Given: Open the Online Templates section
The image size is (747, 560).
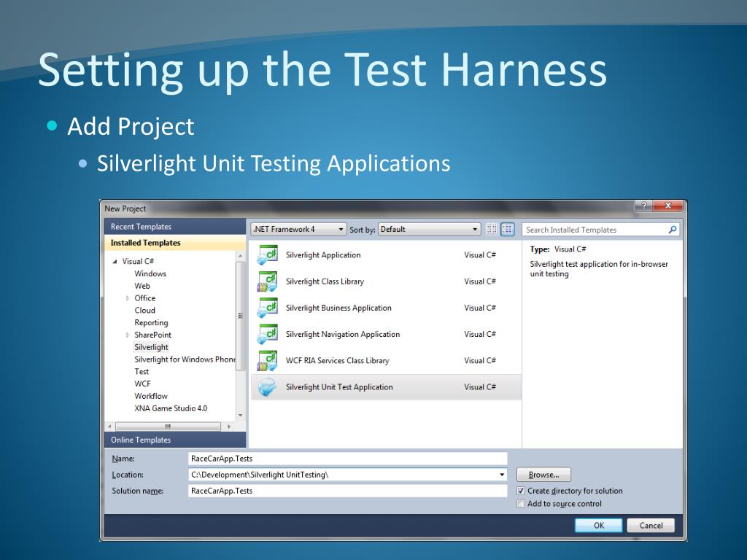Looking at the screenshot, I should click(175, 440).
